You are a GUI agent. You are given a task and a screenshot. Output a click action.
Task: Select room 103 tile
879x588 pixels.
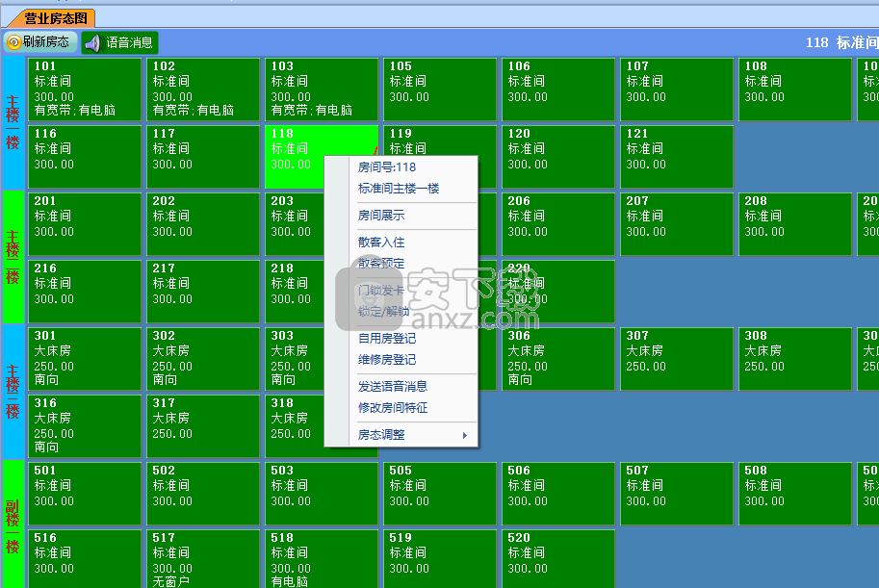point(322,89)
